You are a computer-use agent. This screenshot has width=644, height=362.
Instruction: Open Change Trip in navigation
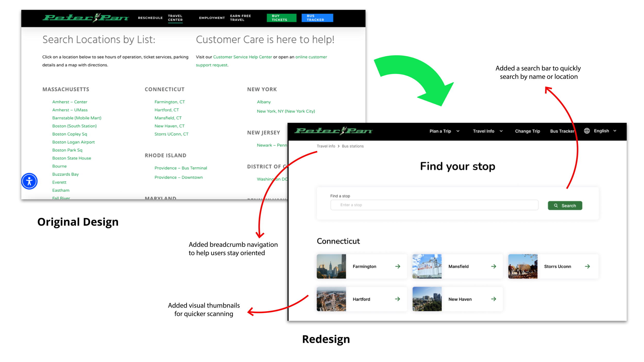pyautogui.click(x=527, y=131)
